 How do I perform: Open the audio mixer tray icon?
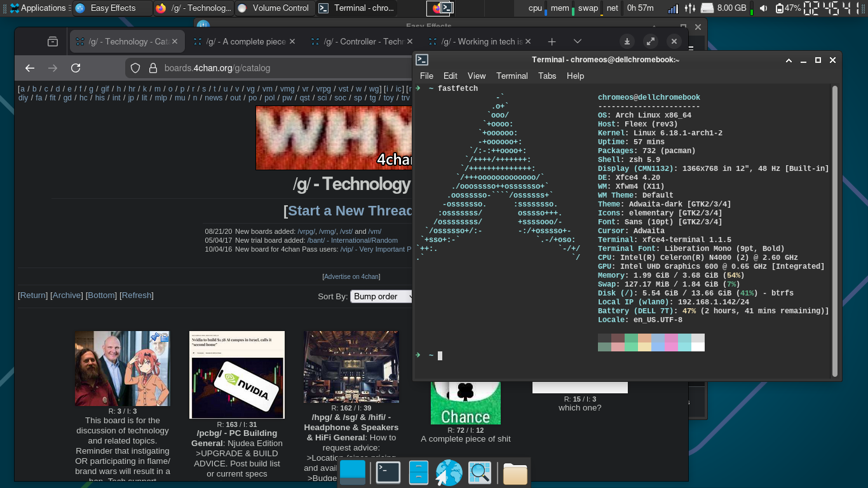click(x=690, y=8)
